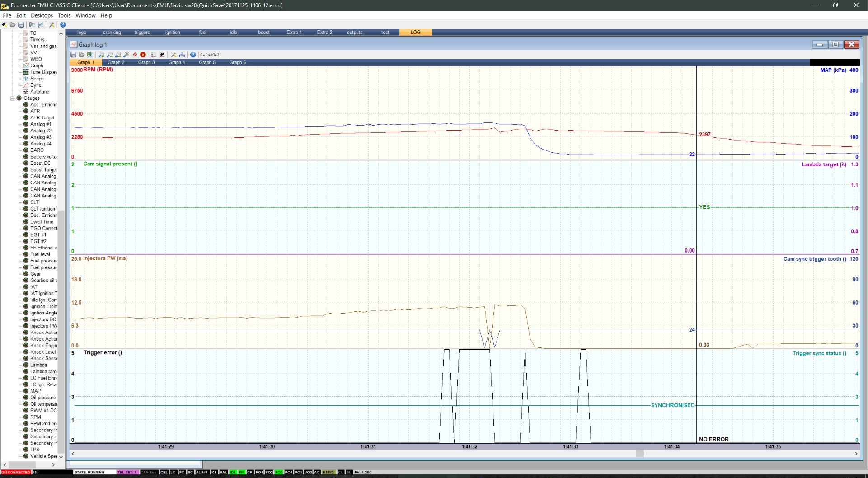Click the channel list icon in graph toolbar
The height and width of the screenshot is (478, 868).
(x=154, y=55)
